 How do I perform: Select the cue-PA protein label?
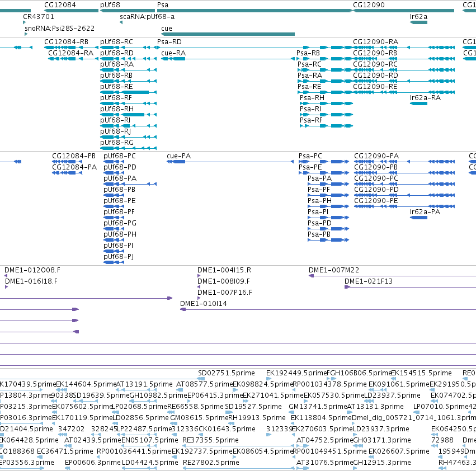(x=179, y=156)
